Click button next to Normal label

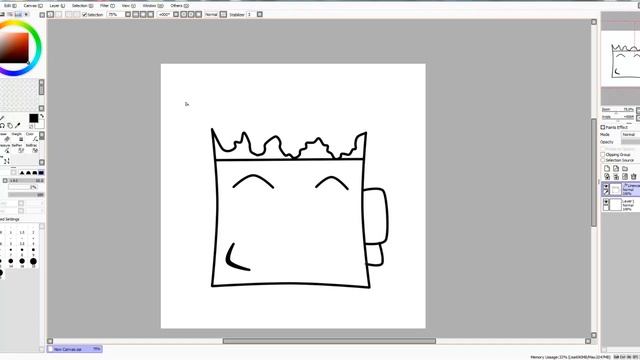pyautogui.click(x=223, y=14)
